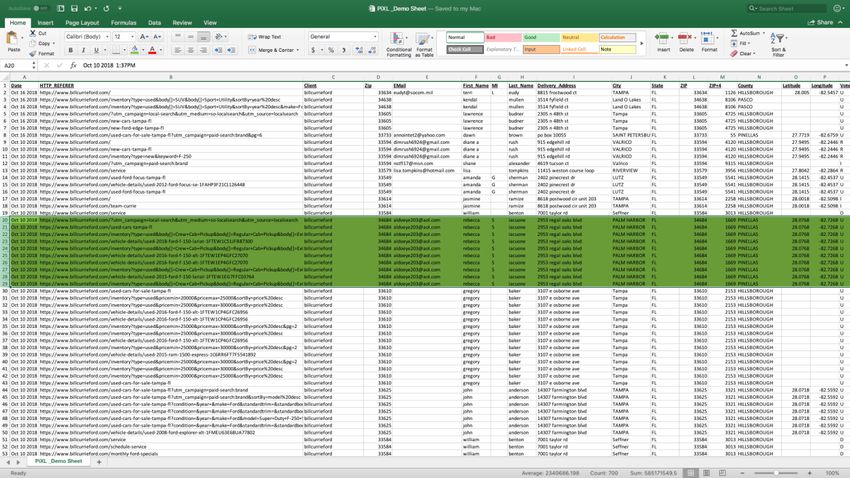850x478 pixels.
Task: Expand the Merge & Center dropdown arrow
Action: coord(297,50)
